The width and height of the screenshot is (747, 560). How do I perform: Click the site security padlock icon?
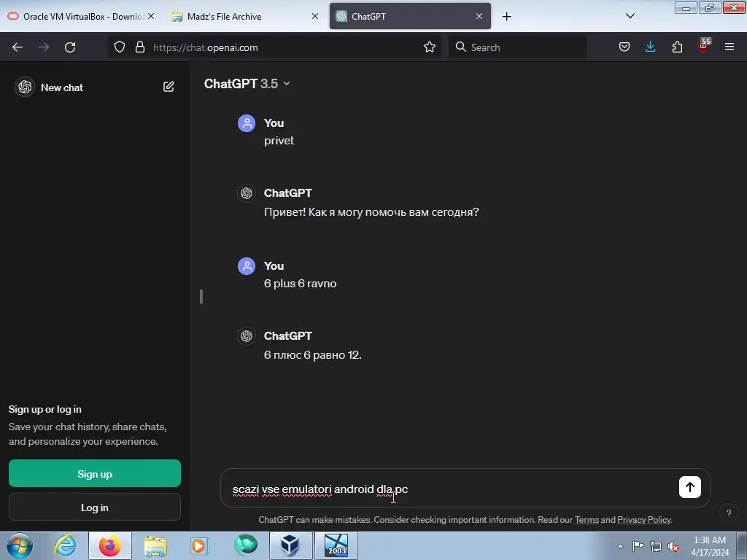139,47
